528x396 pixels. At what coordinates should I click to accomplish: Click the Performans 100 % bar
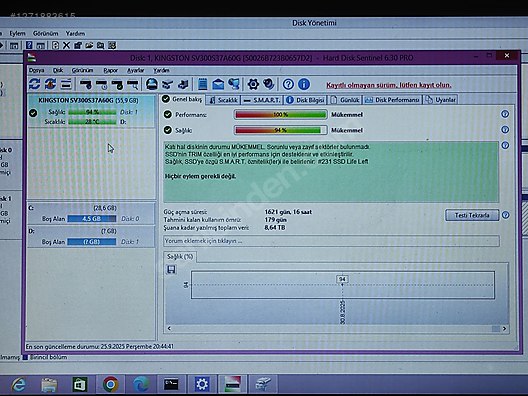point(280,114)
